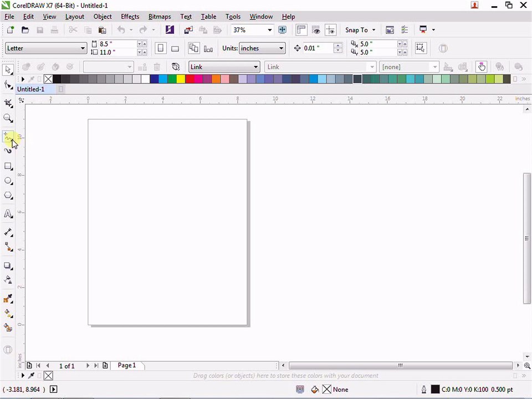
Task: Select the Artistic Media tool
Action: (x=8, y=151)
